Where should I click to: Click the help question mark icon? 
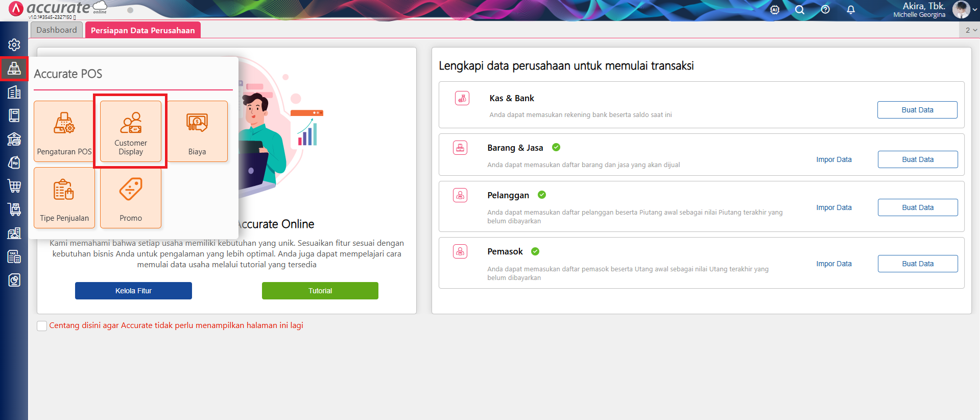pyautogui.click(x=825, y=10)
